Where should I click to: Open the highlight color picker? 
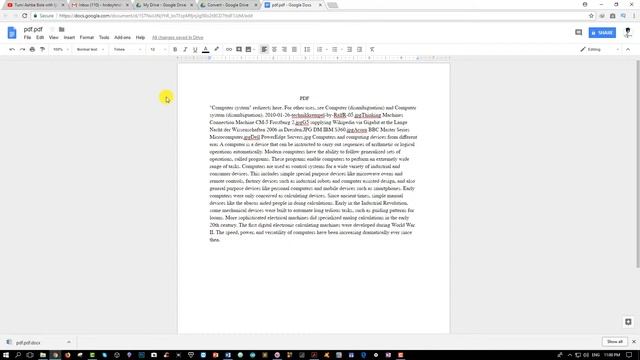click(x=216, y=49)
